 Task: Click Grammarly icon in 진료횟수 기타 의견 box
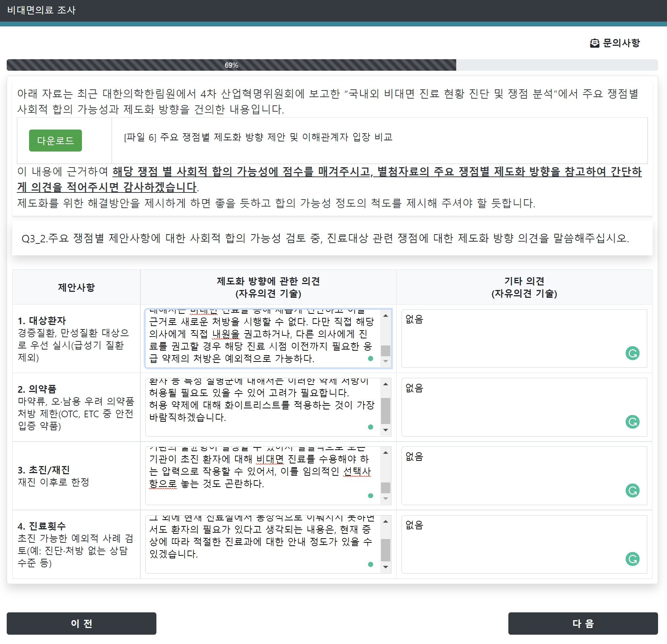coord(632,559)
